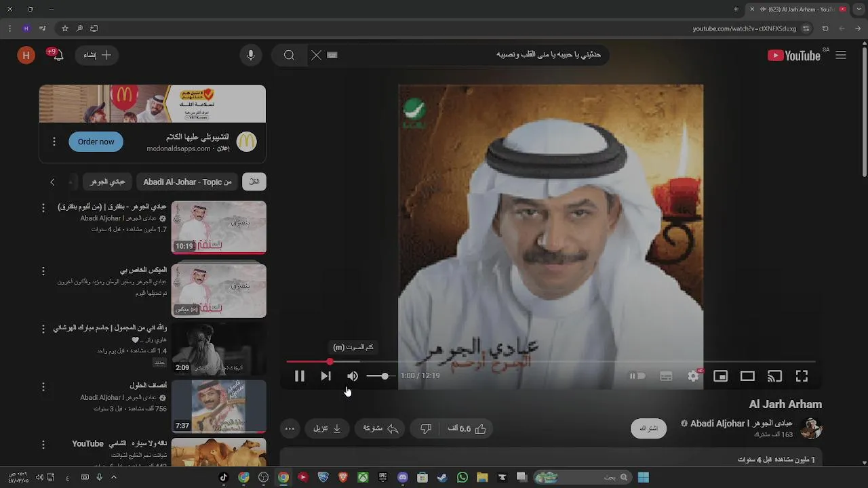Open options for ناقة ولا سياره video
Image resolution: width=868 pixels, height=488 pixels.
coord(43,445)
